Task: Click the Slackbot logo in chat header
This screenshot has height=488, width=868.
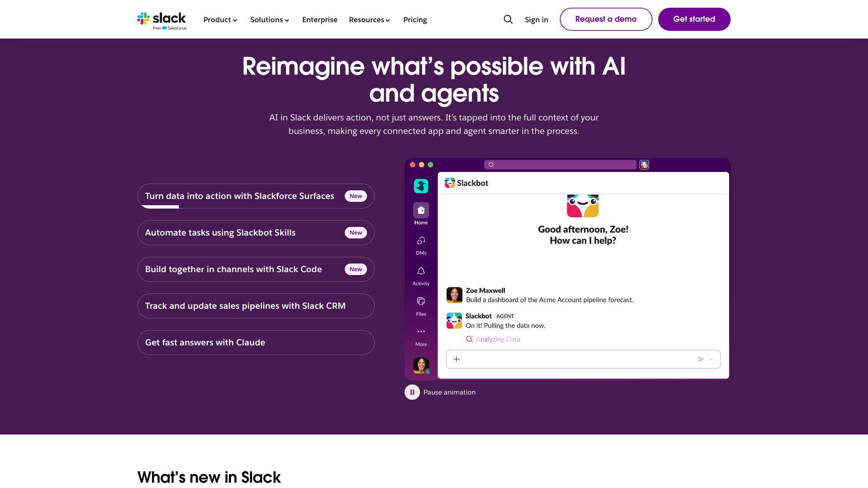Action: tap(450, 183)
